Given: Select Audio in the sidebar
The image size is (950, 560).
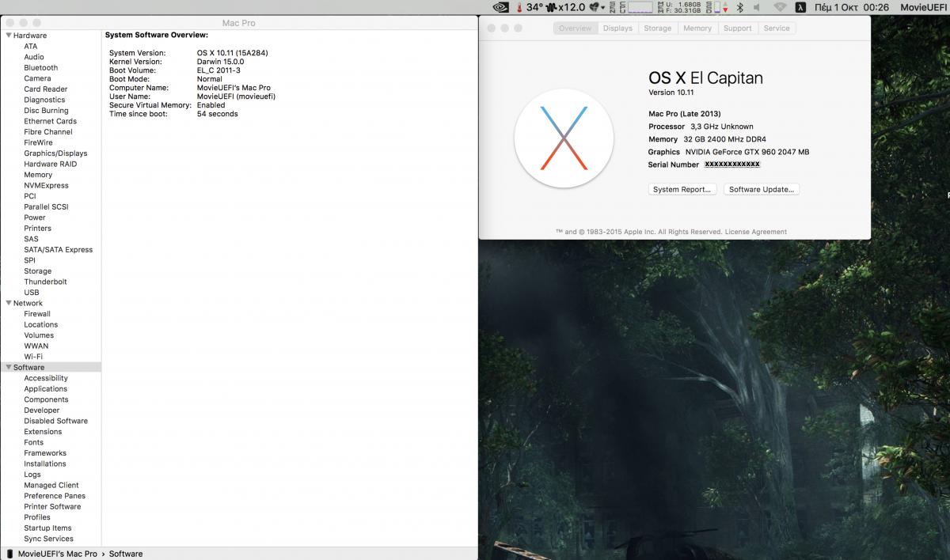Looking at the screenshot, I should coord(34,57).
